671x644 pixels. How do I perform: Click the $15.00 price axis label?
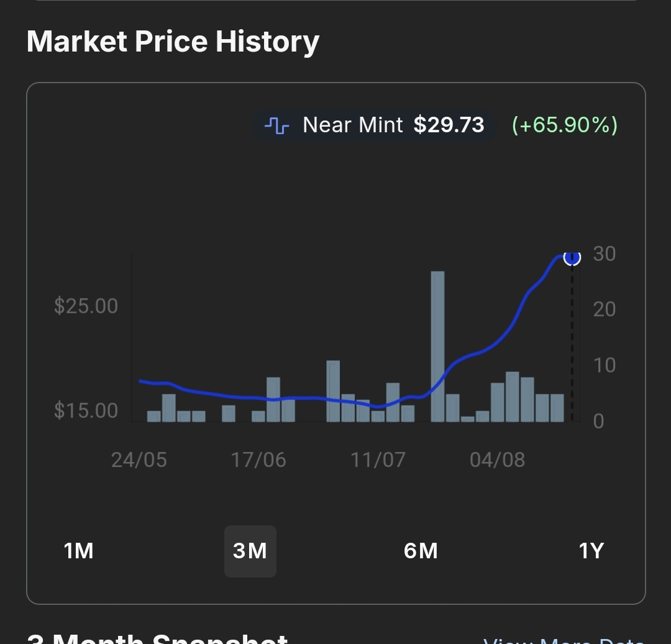(x=86, y=410)
